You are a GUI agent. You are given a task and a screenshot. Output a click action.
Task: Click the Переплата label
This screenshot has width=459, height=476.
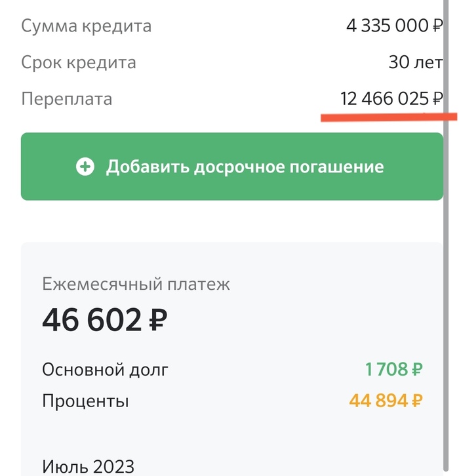(66, 99)
